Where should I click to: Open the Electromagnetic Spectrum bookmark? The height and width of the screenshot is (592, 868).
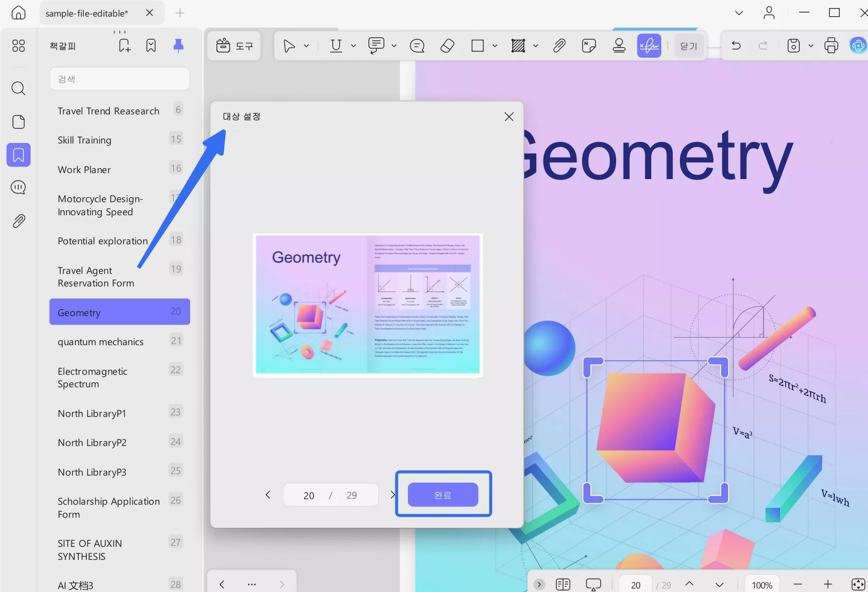click(119, 377)
